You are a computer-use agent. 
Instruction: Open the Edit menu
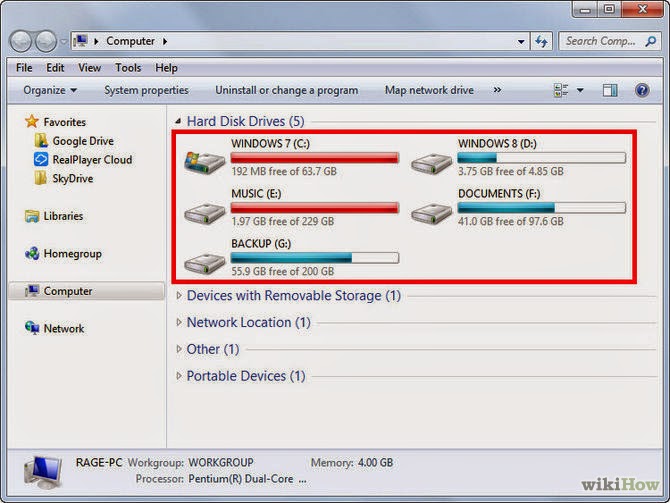click(x=55, y=68)
